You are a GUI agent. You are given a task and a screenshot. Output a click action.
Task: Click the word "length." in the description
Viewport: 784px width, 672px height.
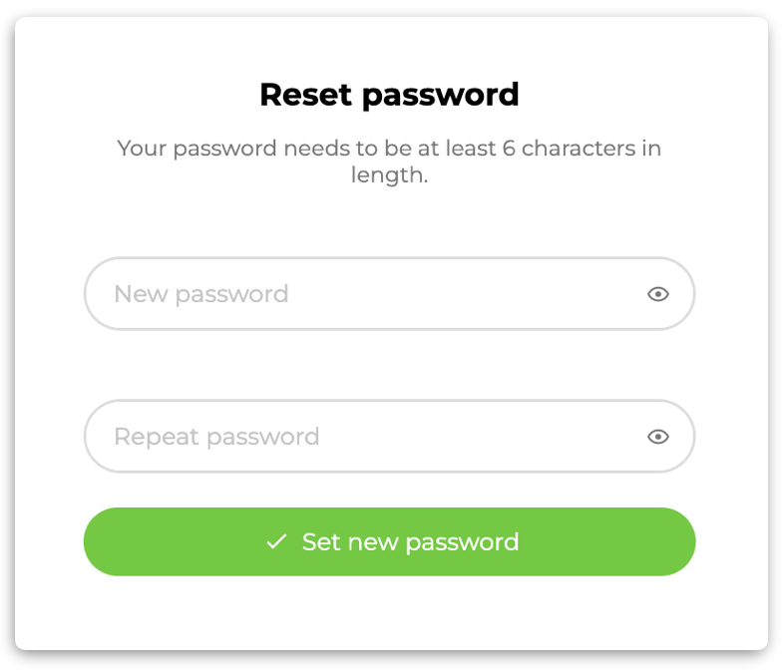pyautogui.click(x=389, y=175)
